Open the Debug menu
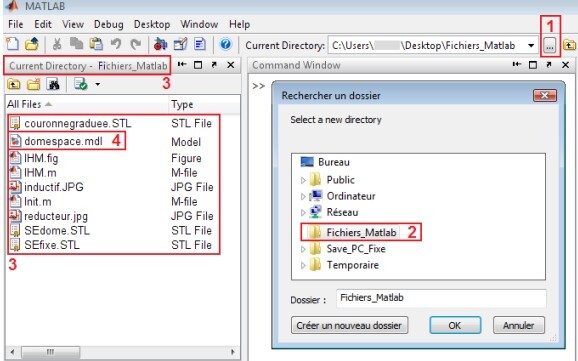 click(x=108, y=24)
